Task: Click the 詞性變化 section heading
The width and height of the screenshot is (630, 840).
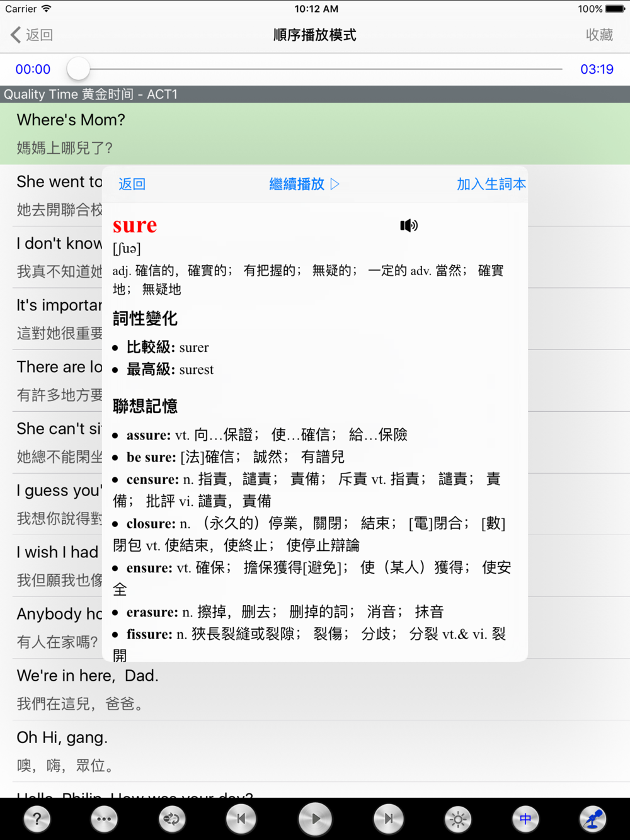Action: tap(145, 319)
